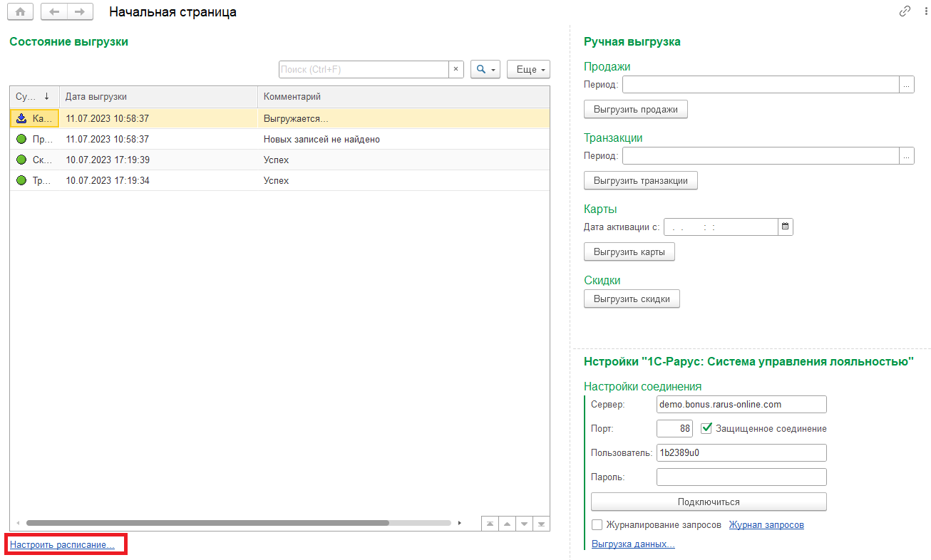Open Продажи period picker ellipsis button
Screen dimensions: 931x560
click(x=907, y=84)
